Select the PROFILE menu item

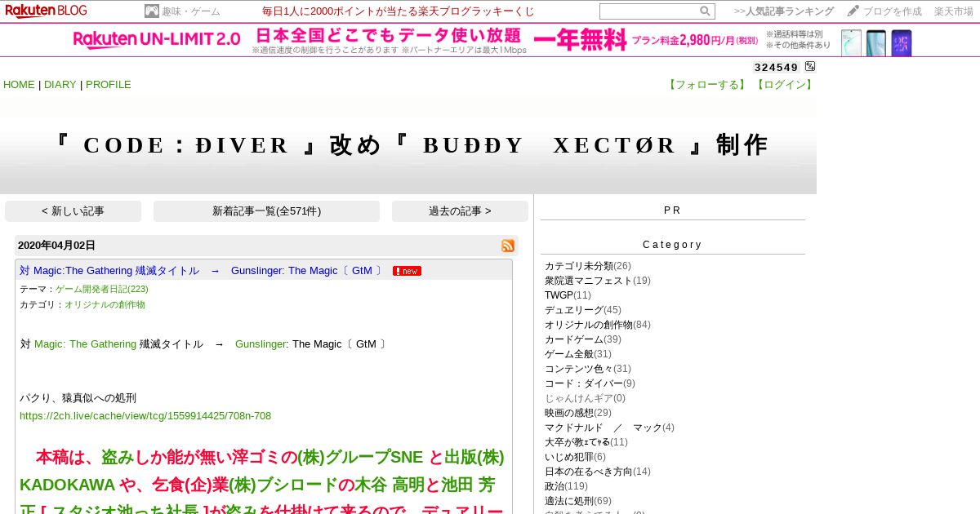(109, 85)
